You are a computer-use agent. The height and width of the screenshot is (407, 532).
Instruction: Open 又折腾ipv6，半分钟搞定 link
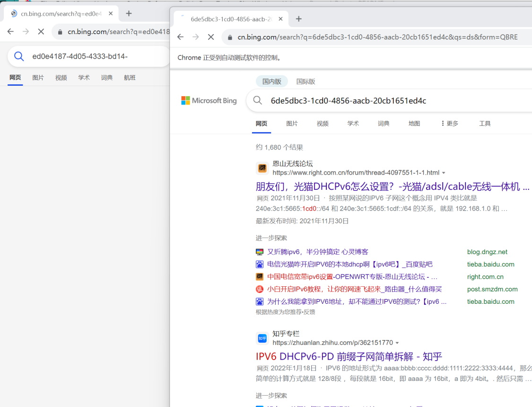(318, 252)
